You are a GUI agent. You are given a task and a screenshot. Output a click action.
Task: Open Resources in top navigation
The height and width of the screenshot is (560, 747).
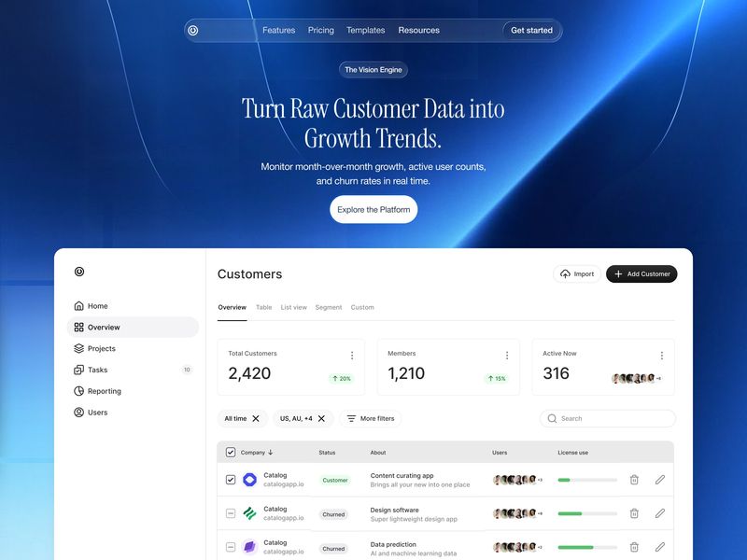click(418, 30)
